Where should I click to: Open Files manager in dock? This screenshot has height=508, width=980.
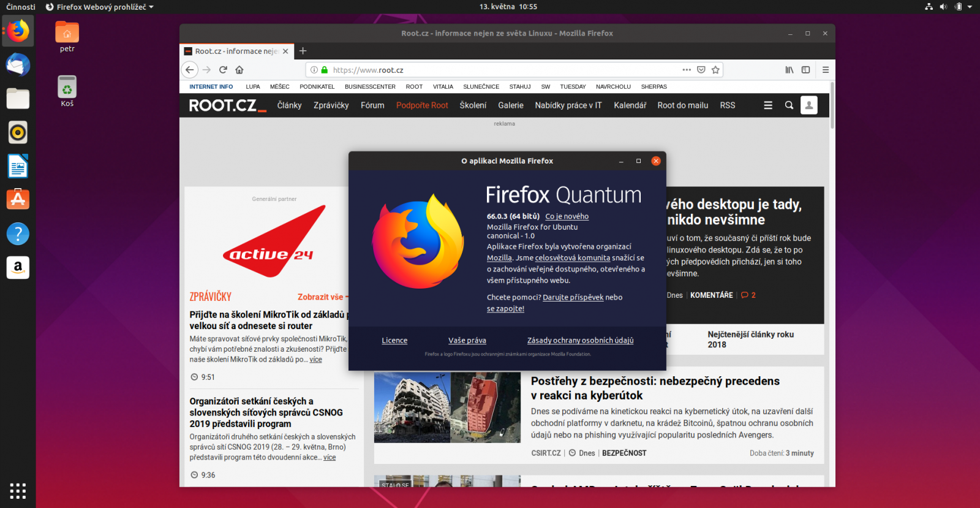(x=18, y=98)
